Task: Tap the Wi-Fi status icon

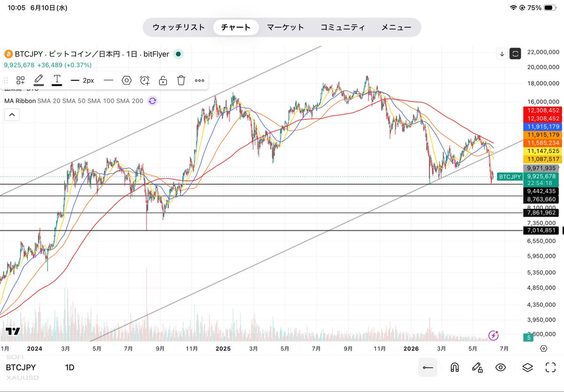Action: (513, 8)
